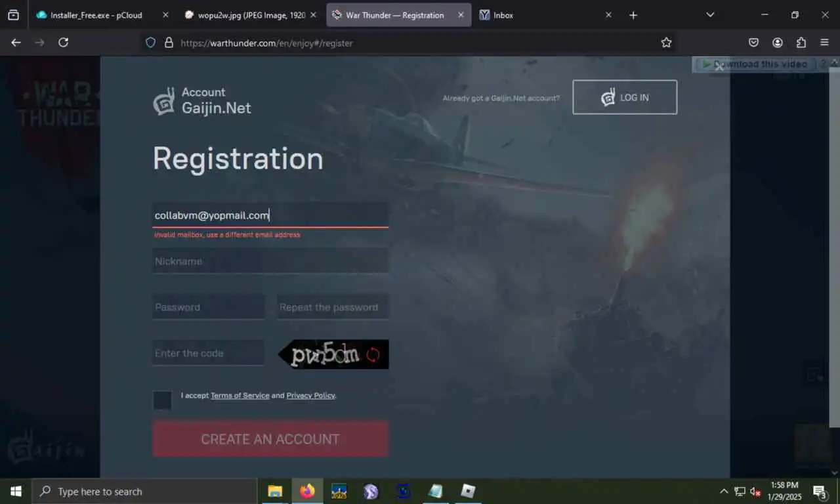Open the Pocket save icon

[x=753, y=43]
